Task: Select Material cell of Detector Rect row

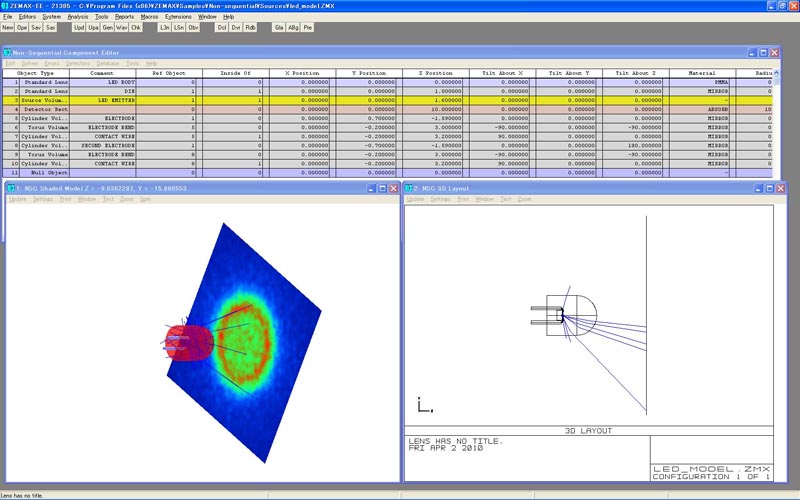Action: click(x=701, y=109)
